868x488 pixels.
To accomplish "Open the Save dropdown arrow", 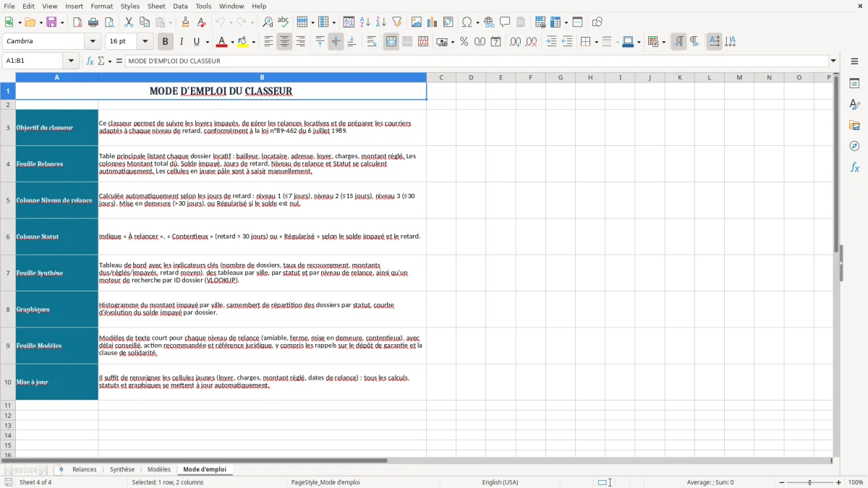I will [x=61, y=22].
